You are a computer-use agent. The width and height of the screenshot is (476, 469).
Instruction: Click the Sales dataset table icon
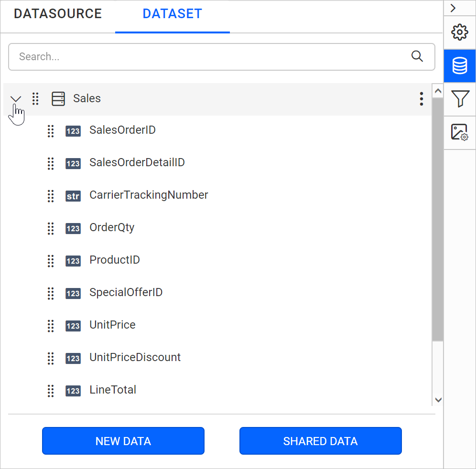tap(58, 99)
